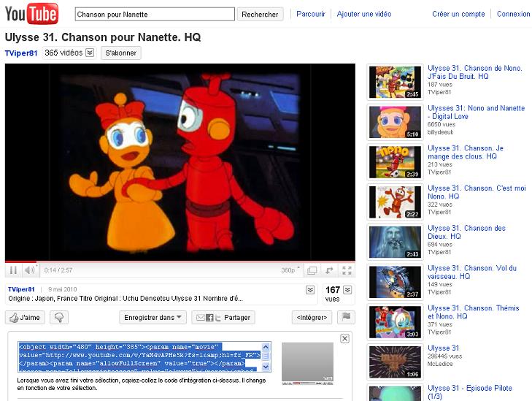Click the 0:14 / 2:57 time display
This screenshot has height=401, width=532.
[58, 270]
